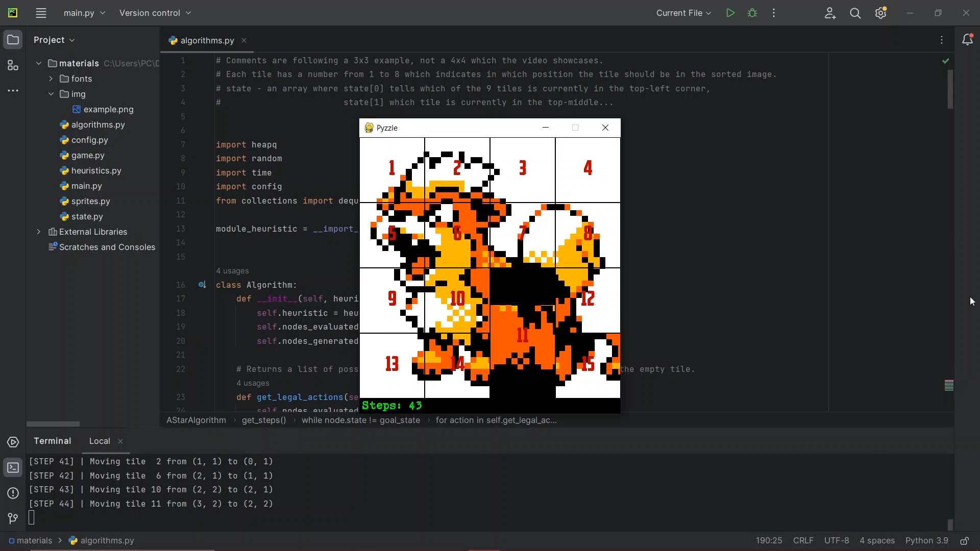Viewport: 980px width, 551px height.
Task: Close the algorithms.py editor tab
Action: [244, 41]
